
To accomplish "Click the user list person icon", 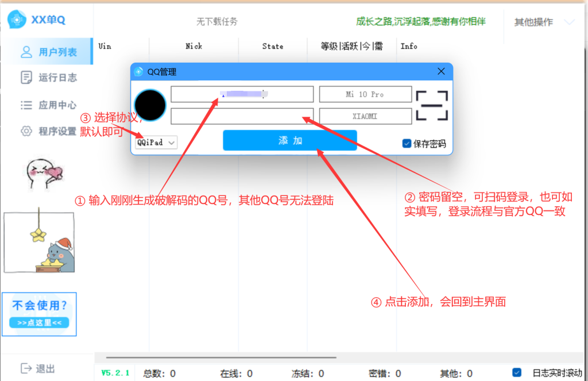I will point(26,52).
